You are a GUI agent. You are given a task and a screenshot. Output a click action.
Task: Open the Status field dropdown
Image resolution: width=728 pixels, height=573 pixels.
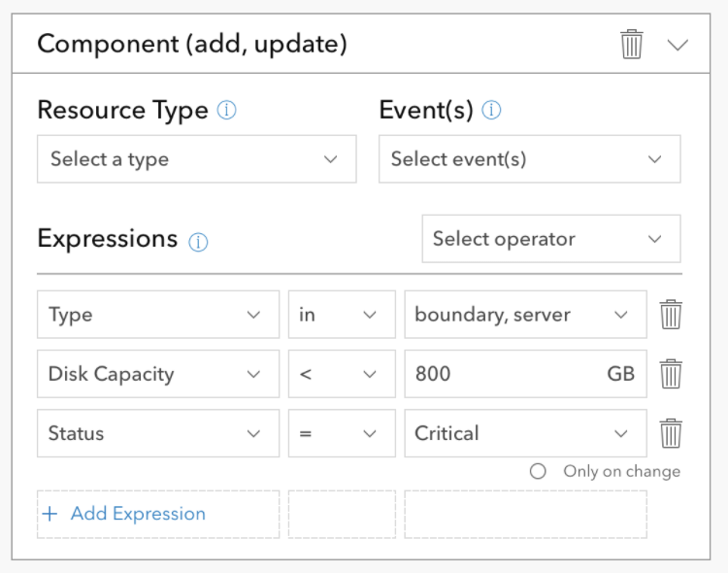coord(158,433)
